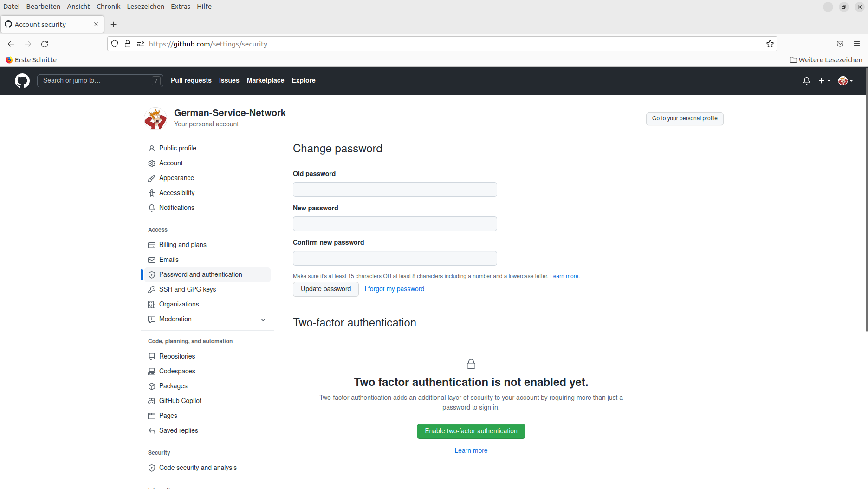Open the Lesezeichen menu
Image resolution: width=868 pixels, height=489 pixels.
point(145,7)
